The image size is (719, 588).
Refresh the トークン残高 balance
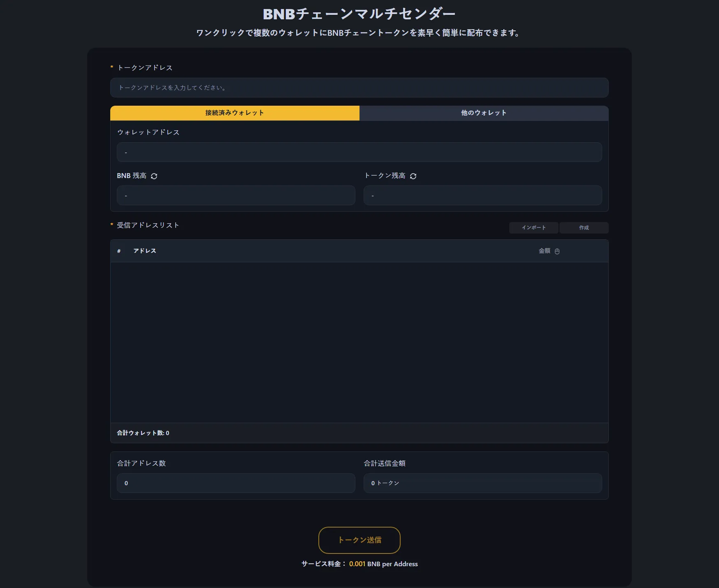pos(413,176)
